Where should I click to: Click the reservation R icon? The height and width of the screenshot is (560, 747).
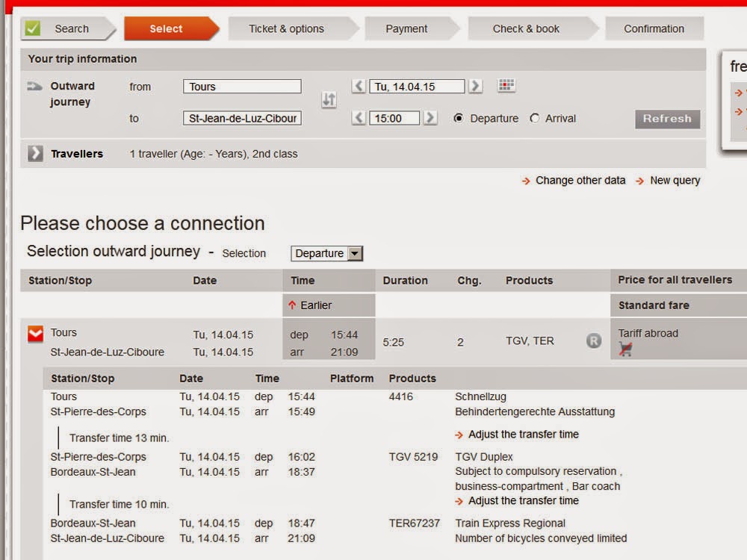click(x=594, y=341)
